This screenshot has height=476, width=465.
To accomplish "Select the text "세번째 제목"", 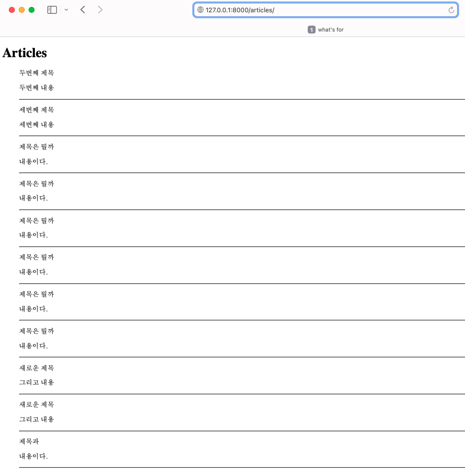I will point(36,110).
